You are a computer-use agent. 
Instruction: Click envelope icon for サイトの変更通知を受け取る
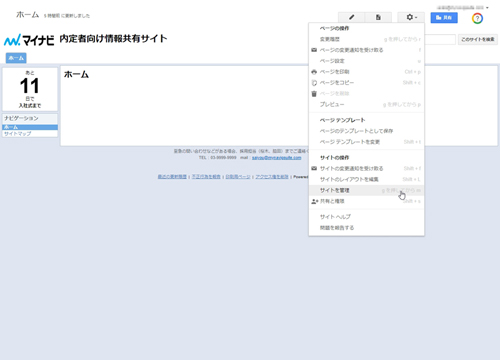(314, 168)
